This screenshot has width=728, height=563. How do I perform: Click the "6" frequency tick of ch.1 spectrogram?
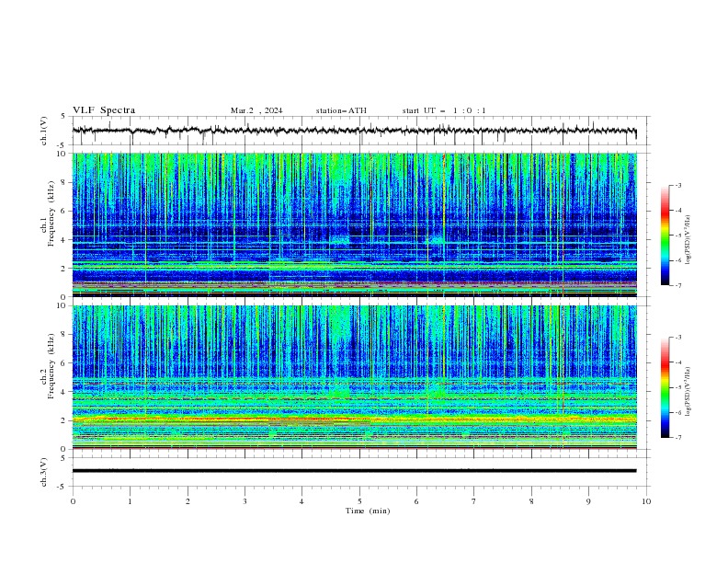(x=64, y=211)
